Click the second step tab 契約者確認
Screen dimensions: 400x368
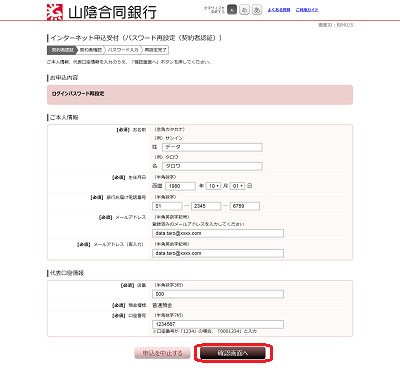[x=91, y=50]
